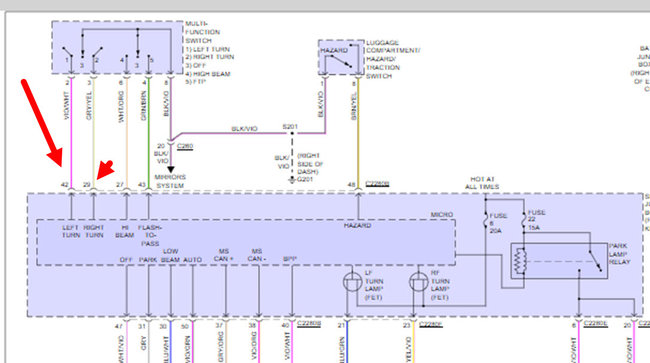This screenshot has height=363, width=650.
Task: Click the RF TURN LAMP (FET) text
Action: (x=440, y=285)
